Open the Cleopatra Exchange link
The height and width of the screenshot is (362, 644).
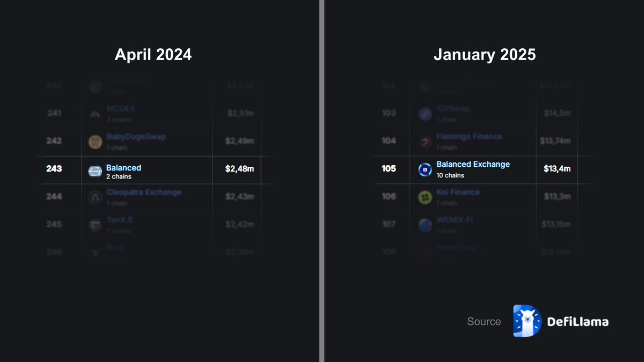coord(144,192)
